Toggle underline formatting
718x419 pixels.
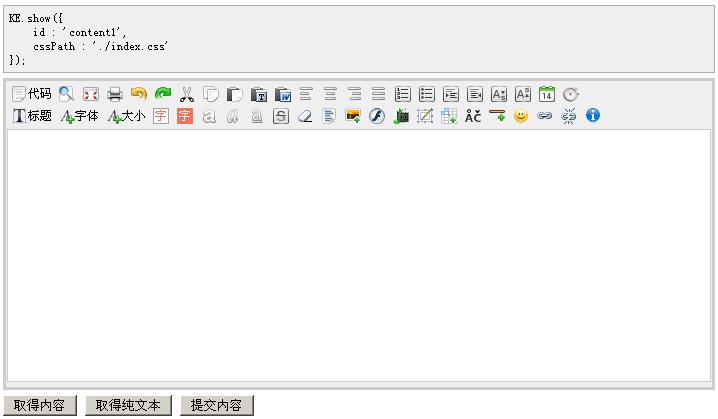257,116
